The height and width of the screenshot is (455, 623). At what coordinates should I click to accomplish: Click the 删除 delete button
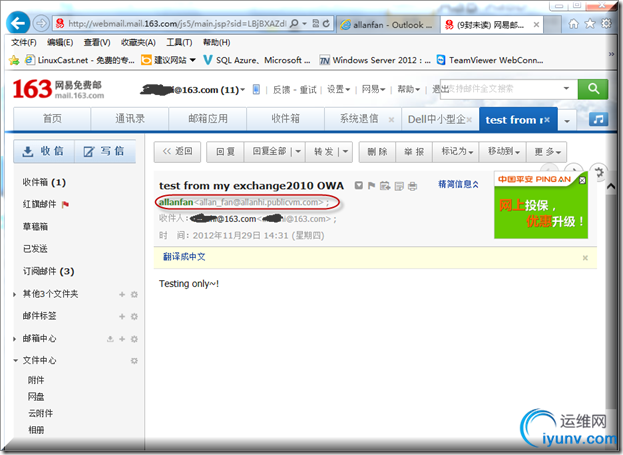[377, 151]
